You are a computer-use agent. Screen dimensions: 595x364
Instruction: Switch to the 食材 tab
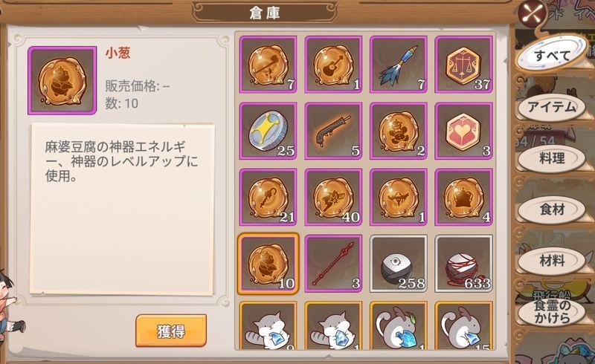[x=552, y=209]
